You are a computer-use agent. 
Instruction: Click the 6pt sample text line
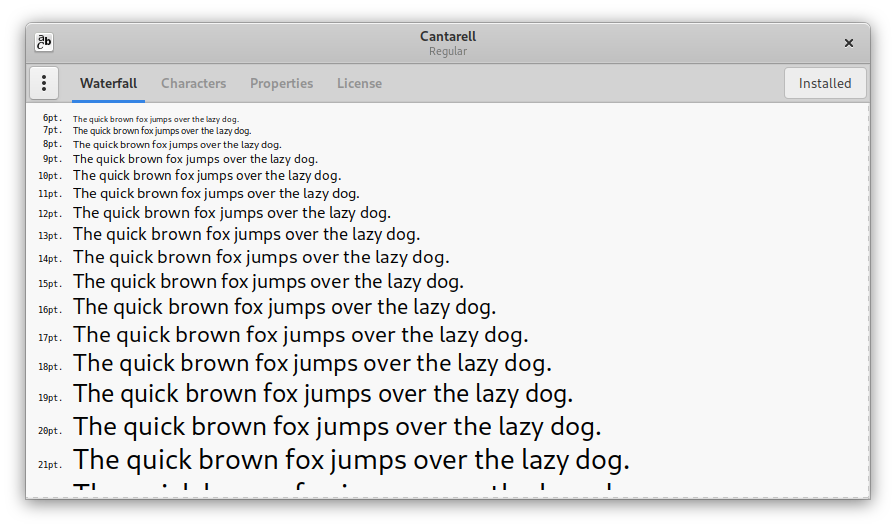(155, 119)
